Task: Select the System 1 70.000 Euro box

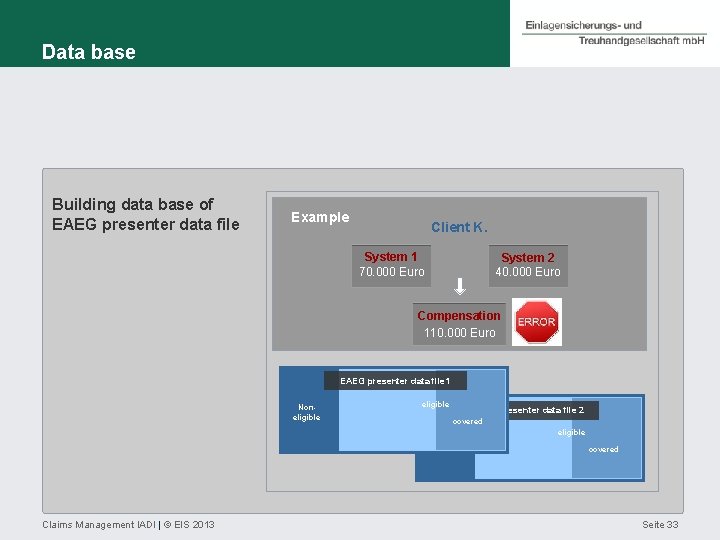Action: pyautogui.click(x=391, y=265)
